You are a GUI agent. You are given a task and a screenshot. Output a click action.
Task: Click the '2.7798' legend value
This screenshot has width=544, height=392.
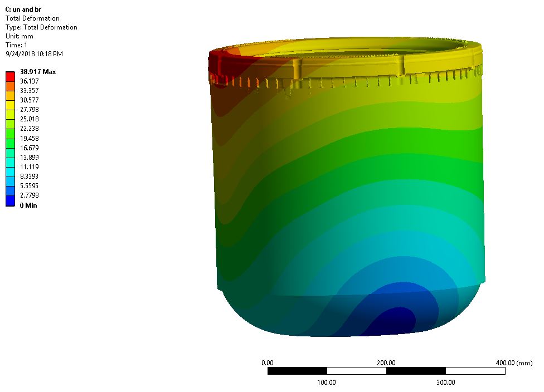click(30, 195)
